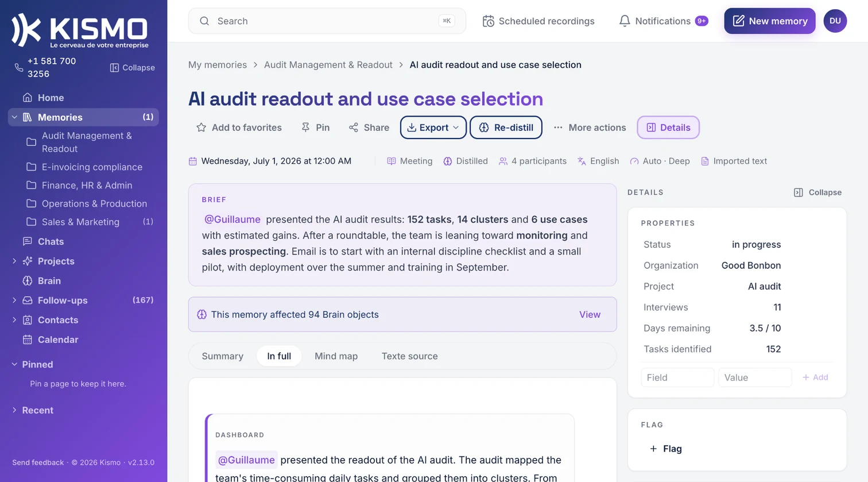Switch to the Summary tab

pyautogui.click(x=223, y=356)
